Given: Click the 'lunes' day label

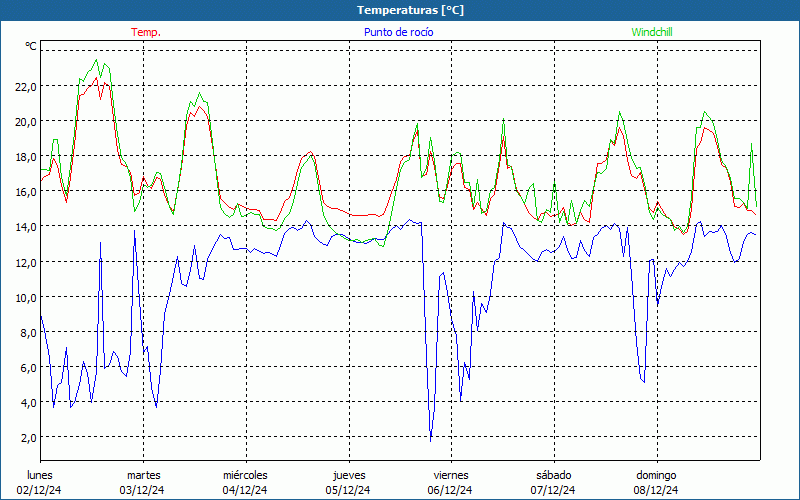Looking at the screenshot, I should [40, 475].
